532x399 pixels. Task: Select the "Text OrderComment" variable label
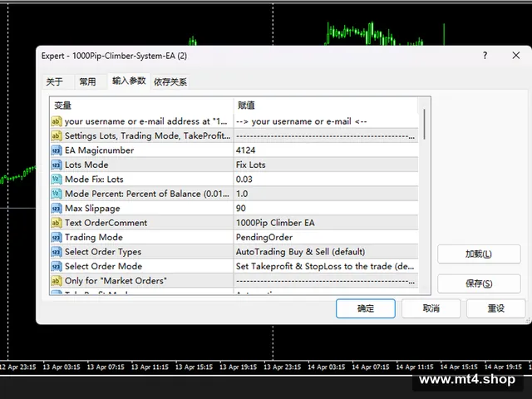tap(106, 223)
